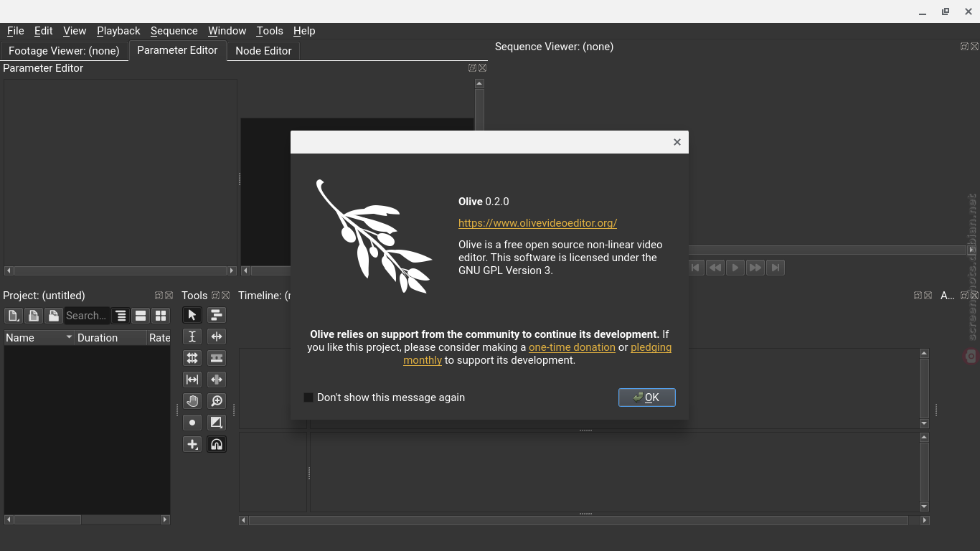Close the Olive about dialog
The height and width of the screenshot is (551, 980).
tap(677, 142)
